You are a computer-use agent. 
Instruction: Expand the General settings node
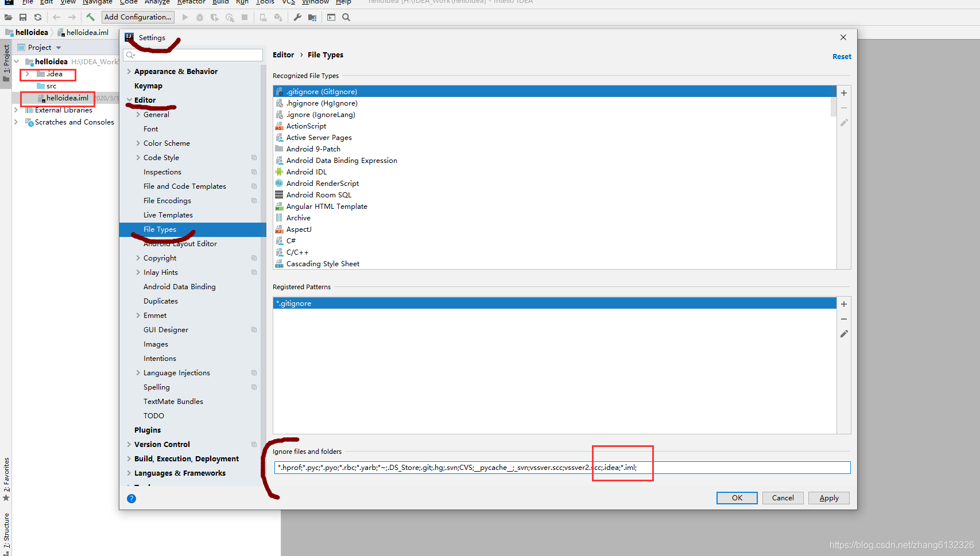click(x=138, y=115)
